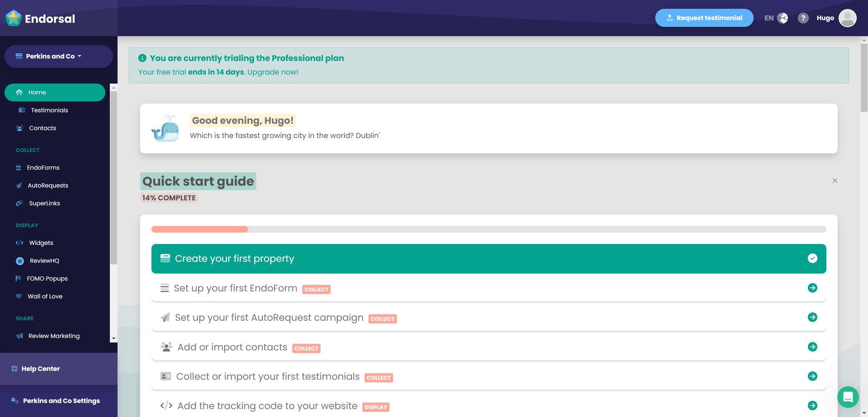Select AutoRequests in the sidebar
868x417 pixels.
55,185
